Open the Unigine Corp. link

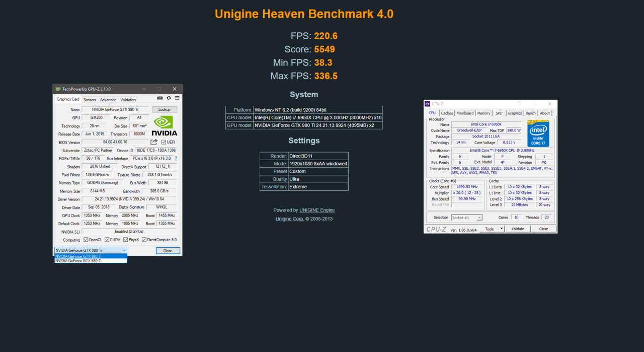click(290, 219)
